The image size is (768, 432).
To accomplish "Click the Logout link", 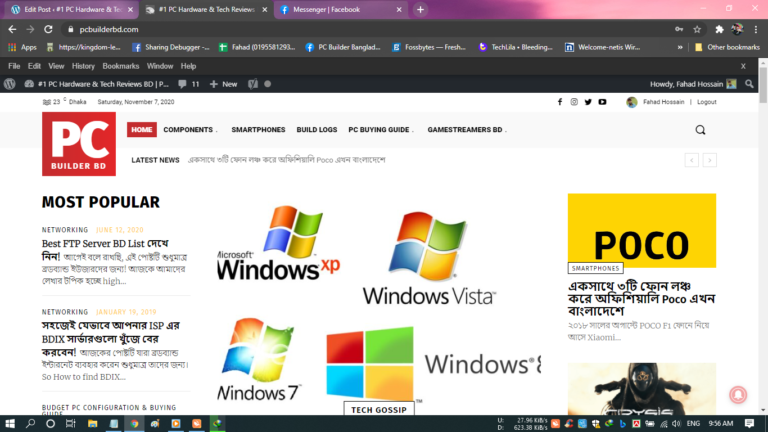I will (x=706, y=102).
